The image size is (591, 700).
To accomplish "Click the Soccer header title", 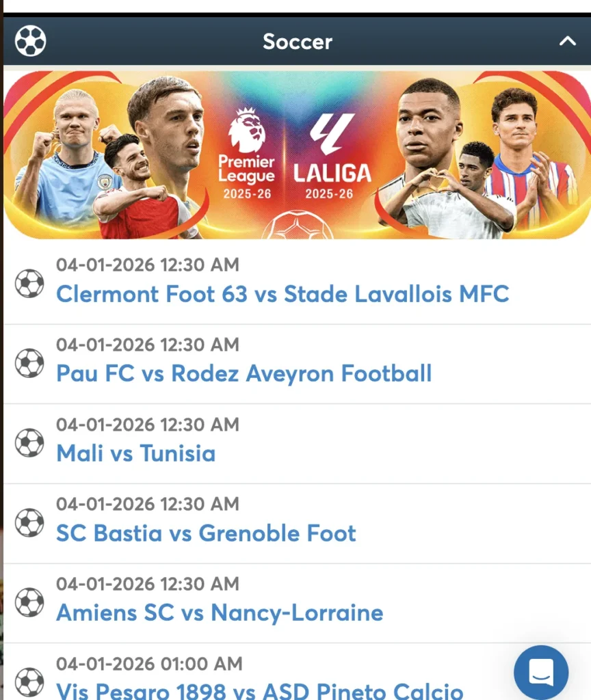I will pyautogui.click(x=297, y=41).
